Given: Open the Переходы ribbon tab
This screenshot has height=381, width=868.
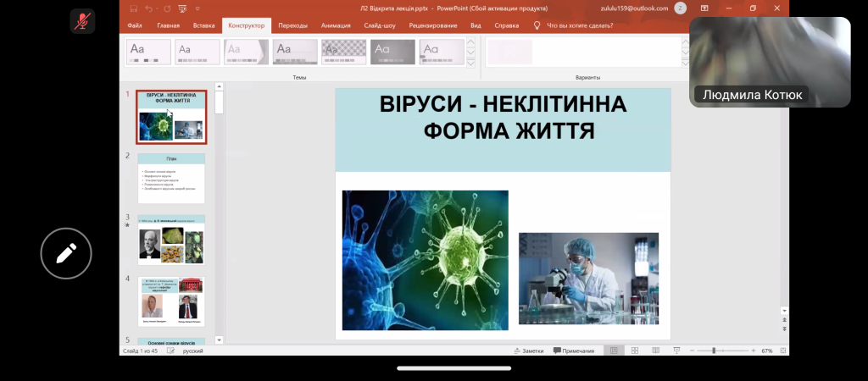Looking at the screenshot, I should click(292, 25).
